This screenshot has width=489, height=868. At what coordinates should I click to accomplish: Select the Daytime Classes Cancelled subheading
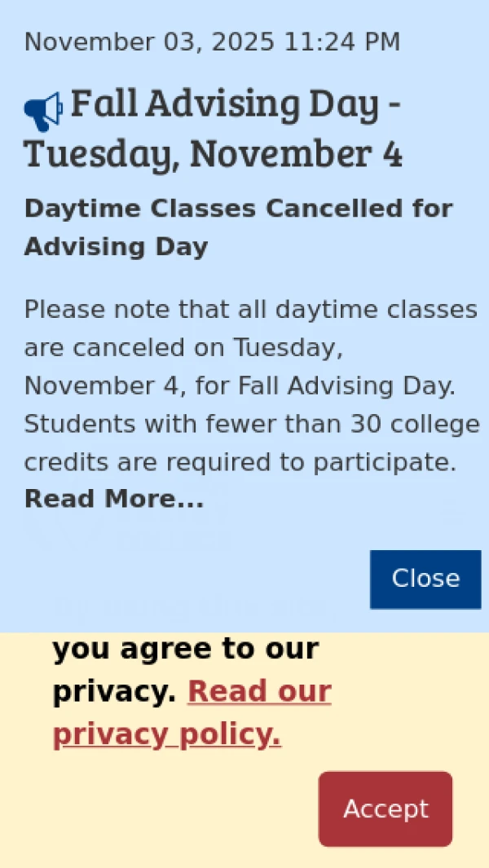point(238,209)
